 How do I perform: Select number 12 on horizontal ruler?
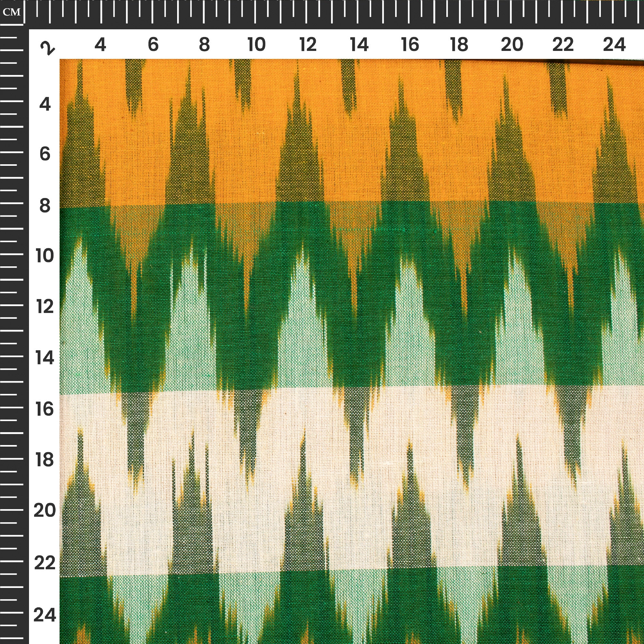pyautogui.click(x=308, y=45)
